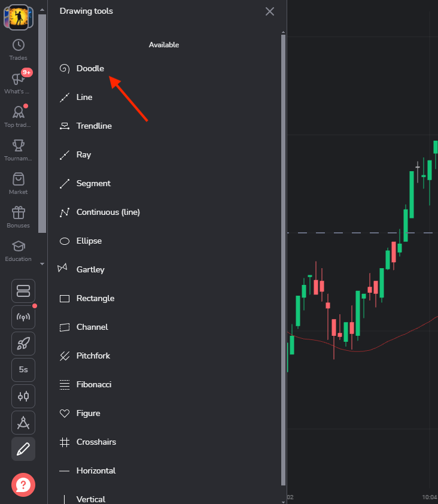Open the 5s timeframe selector
Viewport: 438px width, 504px height.
tap(23, 370)
